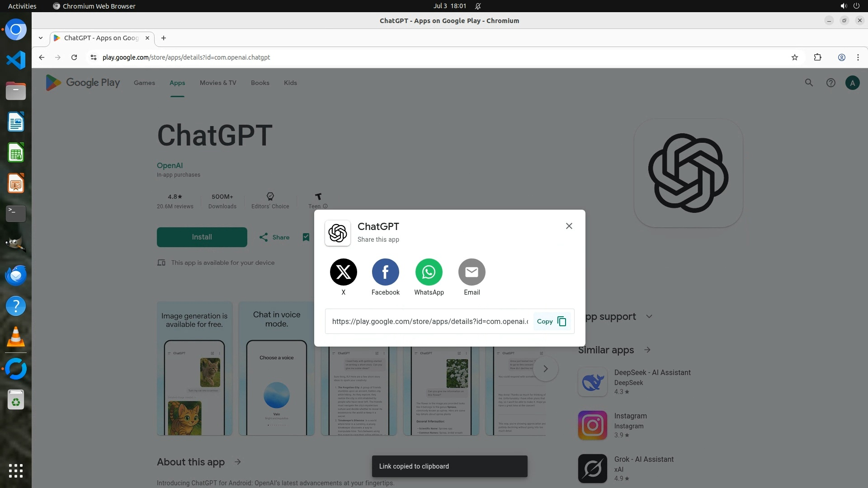Switch to the Games tab
The image size is (868, 488).
point(144,83)
